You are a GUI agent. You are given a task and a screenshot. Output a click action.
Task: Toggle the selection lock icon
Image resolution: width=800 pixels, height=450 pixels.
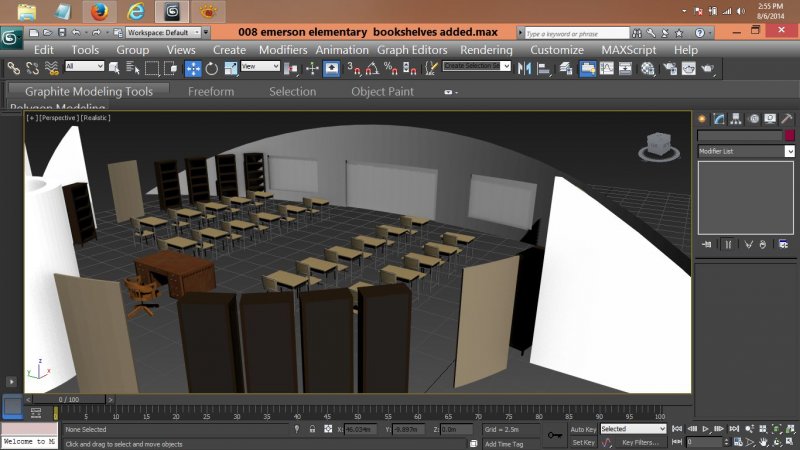pyautogui.click(x=314, y=429)
